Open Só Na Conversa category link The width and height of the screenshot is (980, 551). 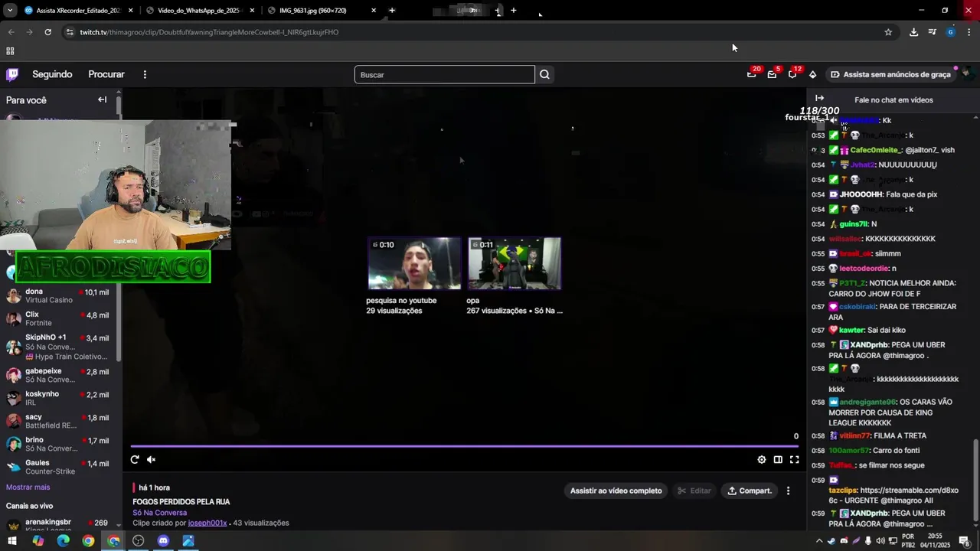[159, 513]
